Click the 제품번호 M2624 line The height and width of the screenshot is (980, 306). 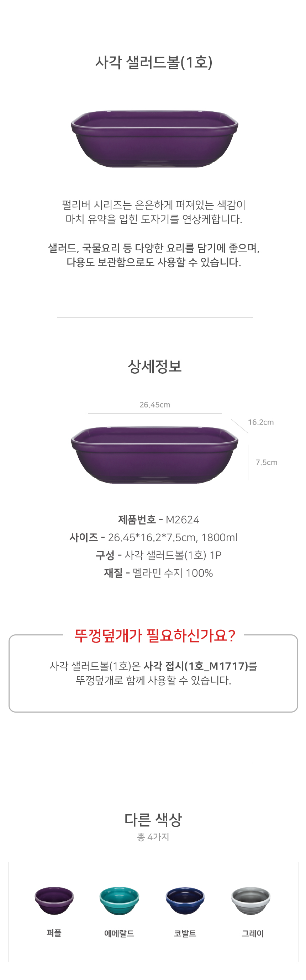click(x=158, y=520)
